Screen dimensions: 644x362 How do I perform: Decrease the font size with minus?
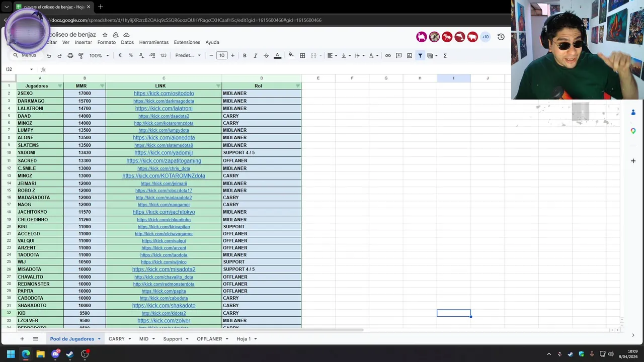211,56
